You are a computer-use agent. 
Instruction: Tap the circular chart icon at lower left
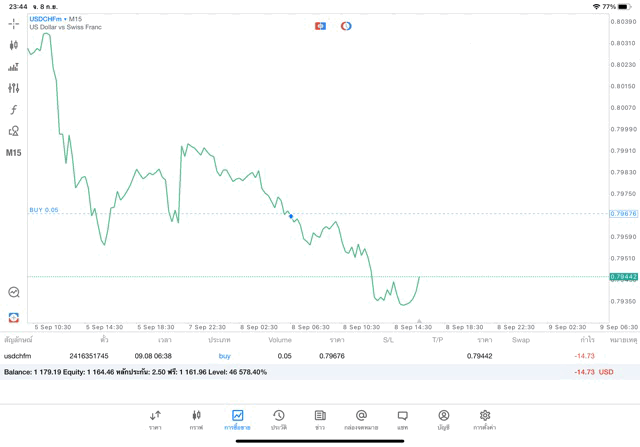[14, 292]
